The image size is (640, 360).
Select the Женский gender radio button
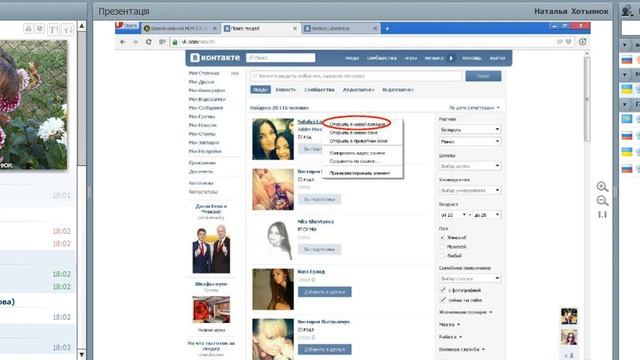[442, 238]
